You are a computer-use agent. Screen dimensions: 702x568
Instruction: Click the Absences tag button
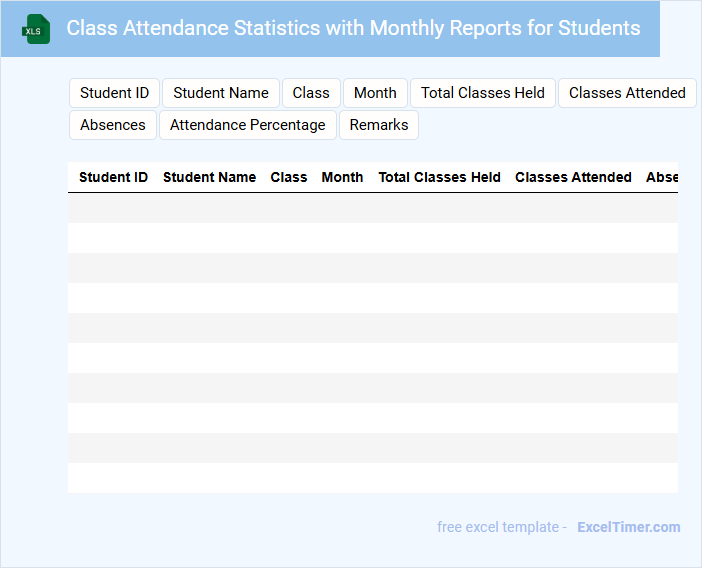tap(113, 125)
